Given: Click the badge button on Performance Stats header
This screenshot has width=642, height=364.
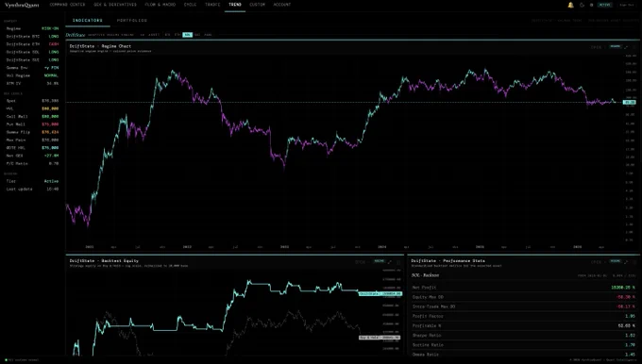Looking at the screenshot, I should [615, 261].
